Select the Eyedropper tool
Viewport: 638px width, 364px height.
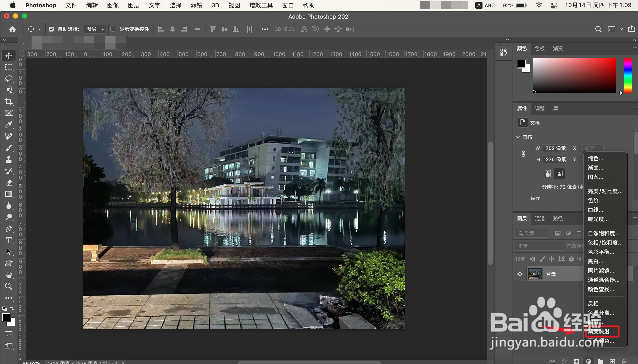click(x=9, y=125)
